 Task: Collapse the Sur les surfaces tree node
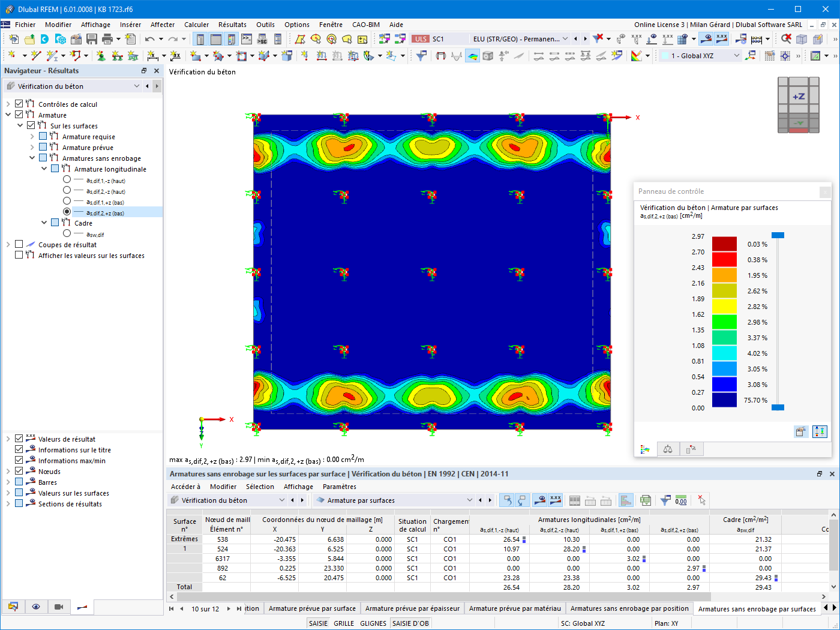20,125
